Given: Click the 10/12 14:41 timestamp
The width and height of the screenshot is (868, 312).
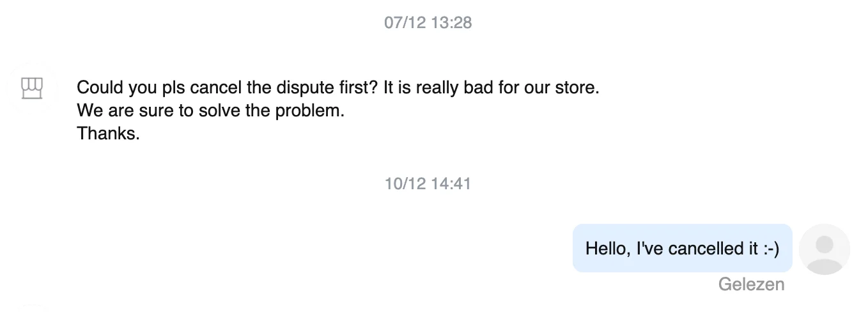Looking at the screenshot, I should [x=428, y=184].
